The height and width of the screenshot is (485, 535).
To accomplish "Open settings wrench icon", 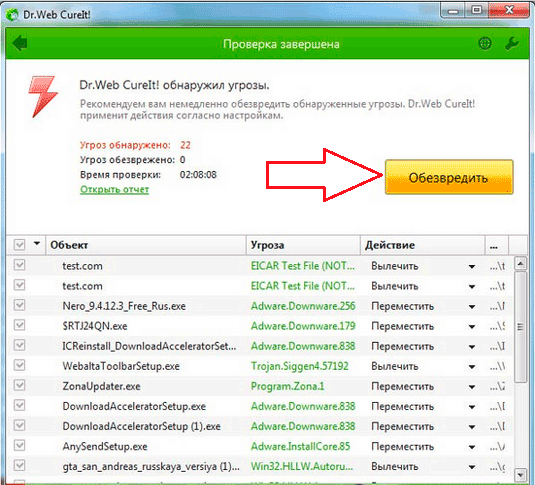I will (x=512, y=43).
